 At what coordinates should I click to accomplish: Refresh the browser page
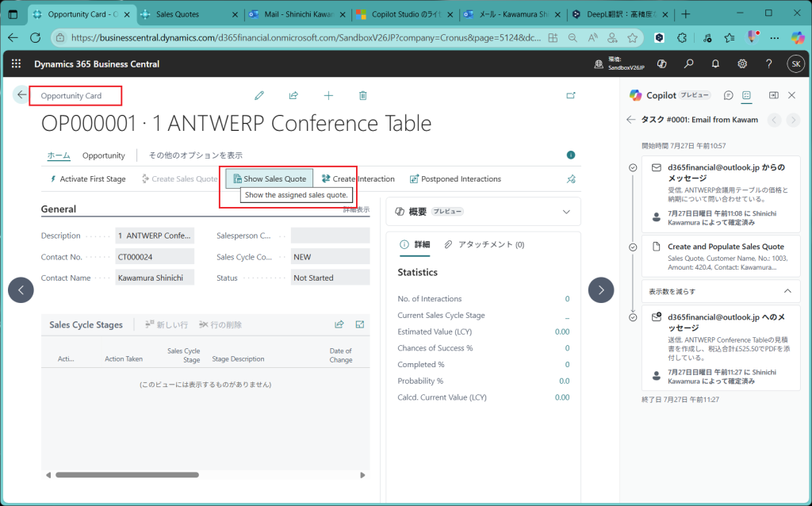pyautogui.click(x=35, y=38)
